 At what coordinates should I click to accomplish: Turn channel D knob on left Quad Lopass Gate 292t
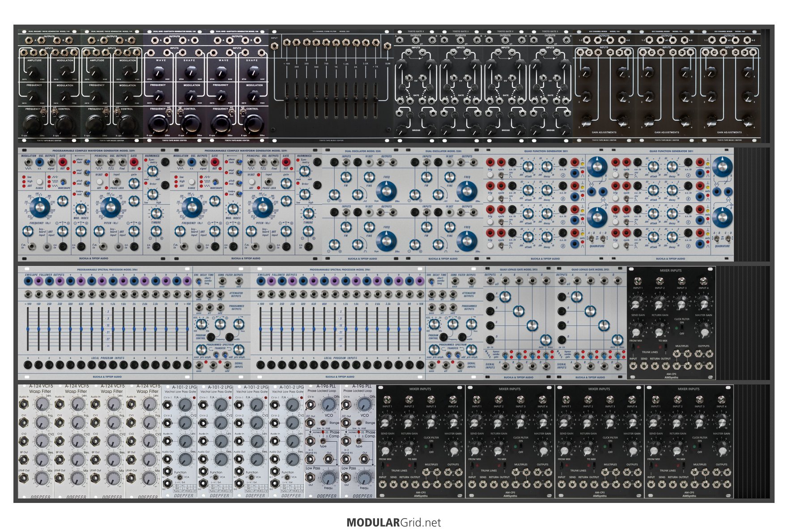[545, 339]
